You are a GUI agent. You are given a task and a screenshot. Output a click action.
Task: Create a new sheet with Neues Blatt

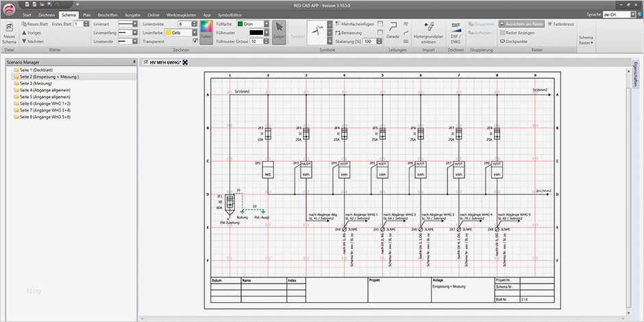pos(36,24)
